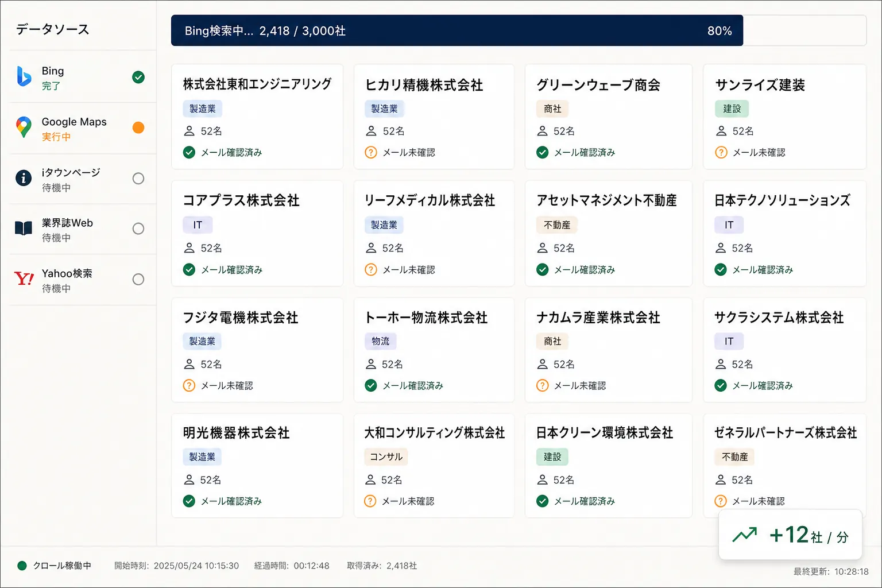Click メール確認済み on 日本テクノソリューションズ card
The height and width of the screenshot is (588, 882).
pos(763,269)
